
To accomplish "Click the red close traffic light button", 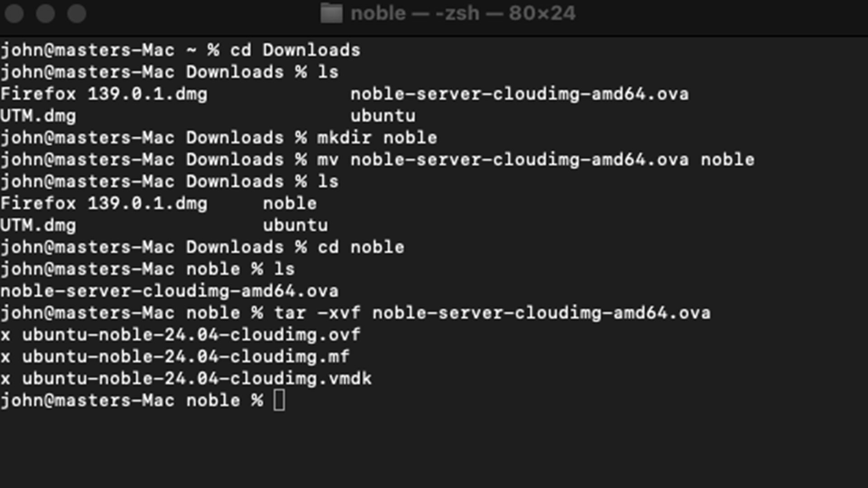I will 15,14.
